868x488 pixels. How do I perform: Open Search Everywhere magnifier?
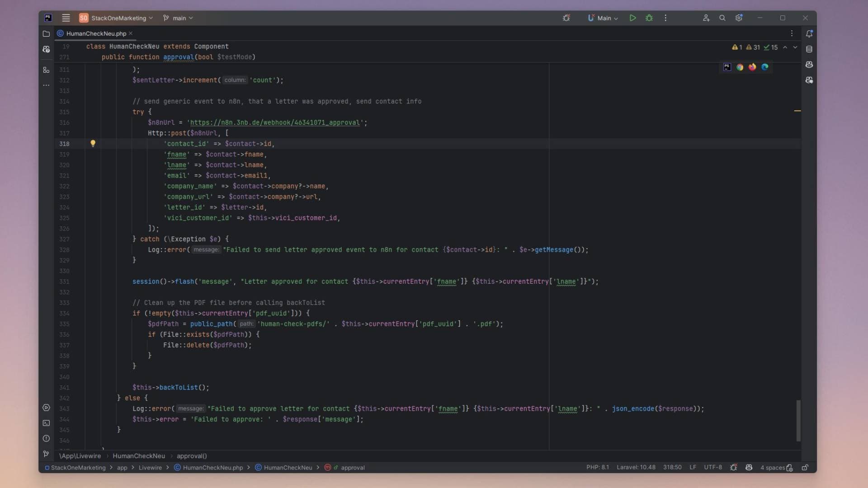click(x=722, y=18)
